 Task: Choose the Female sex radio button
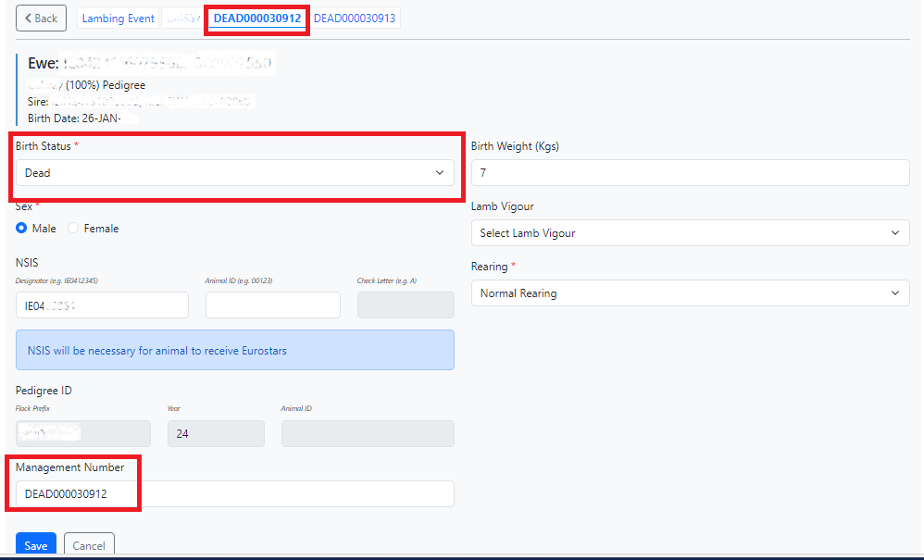[74, 229]
